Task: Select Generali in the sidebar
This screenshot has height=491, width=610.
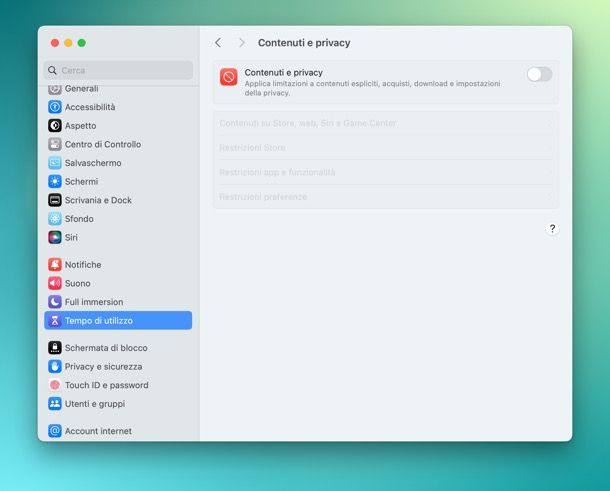Action: [118, 89]
